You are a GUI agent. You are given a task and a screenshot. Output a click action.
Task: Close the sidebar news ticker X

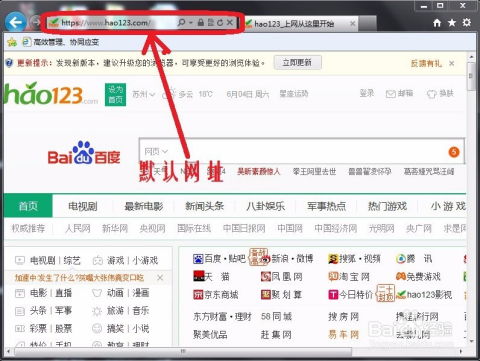point(160,277)
